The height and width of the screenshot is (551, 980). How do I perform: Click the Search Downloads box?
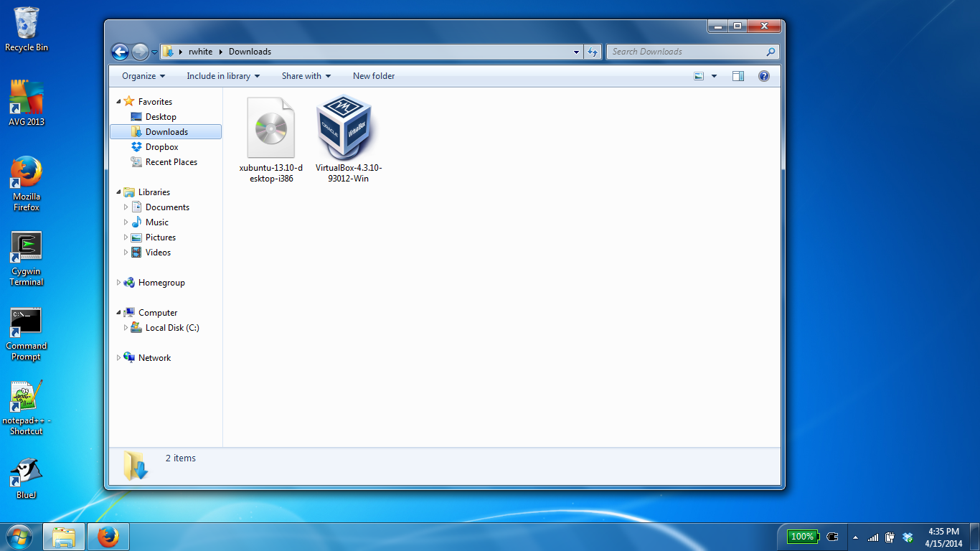[692, 52]
